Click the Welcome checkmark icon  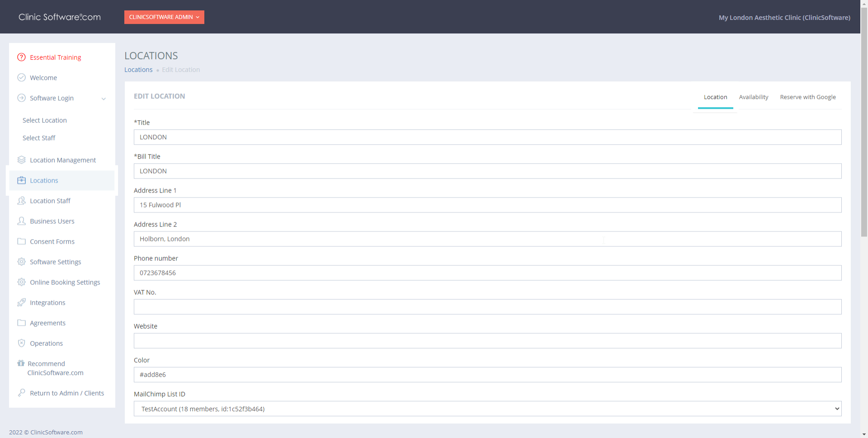[x=21, y=78]
